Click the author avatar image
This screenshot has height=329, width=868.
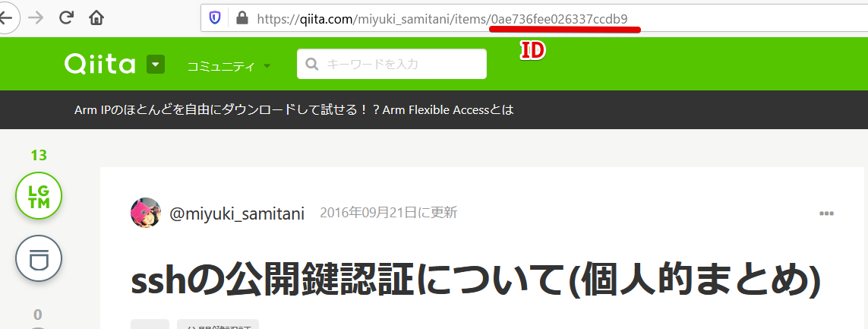point(146,213)
